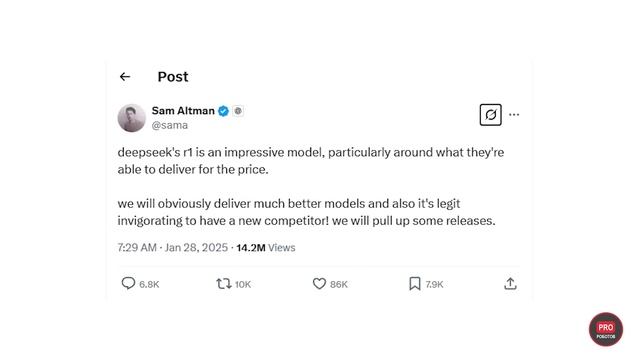Open the @sama handle link

pos(170,125)
